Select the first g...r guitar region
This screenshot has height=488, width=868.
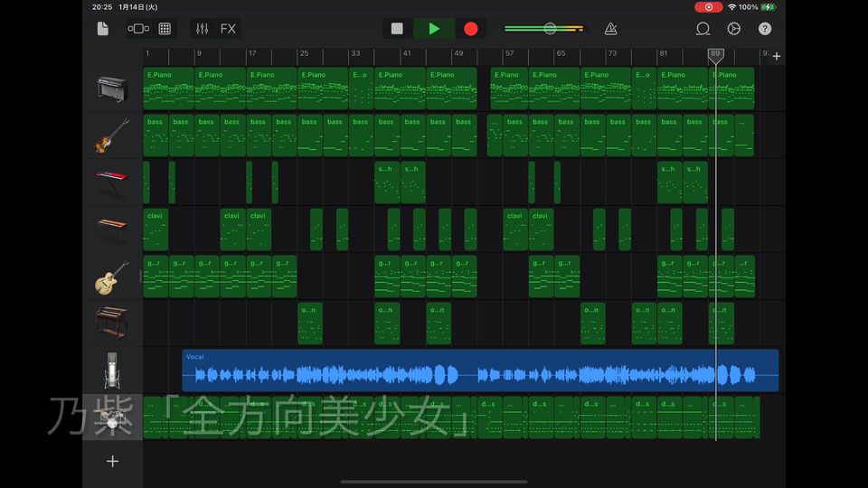point(156,277)
